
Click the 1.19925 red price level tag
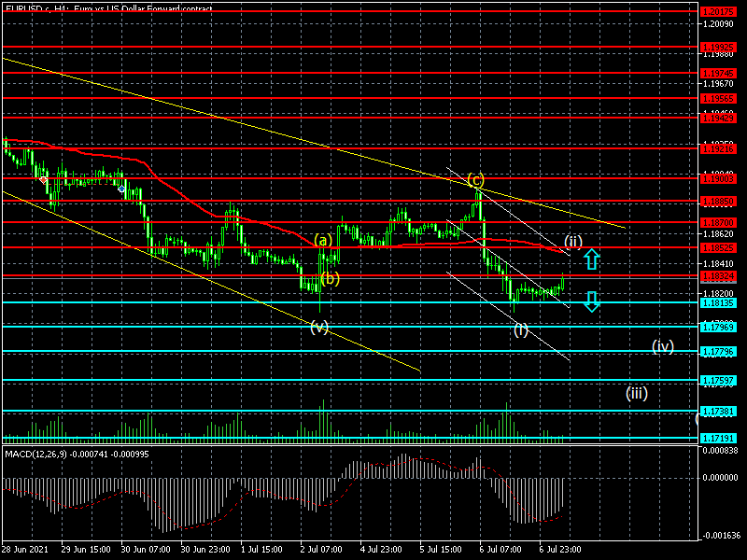(717, 48)
